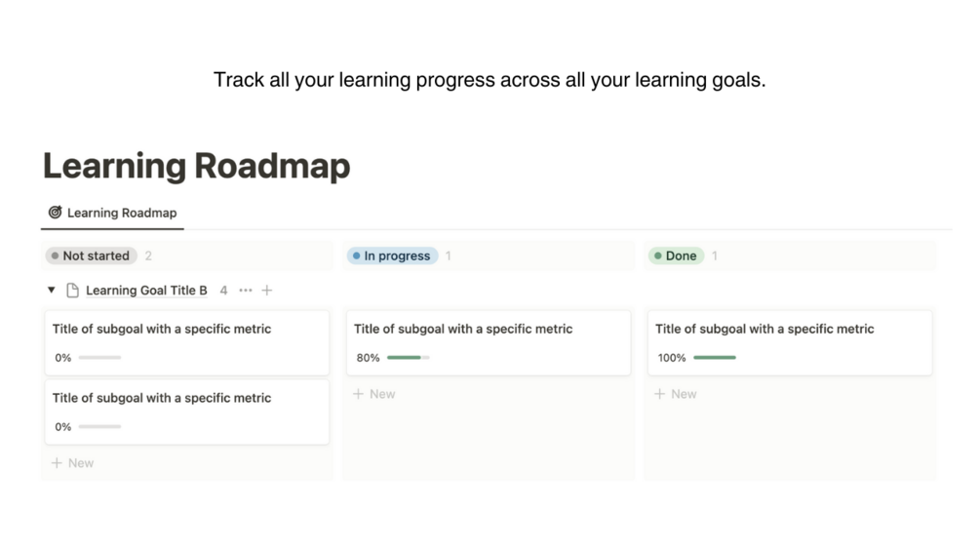
Task: Click the 80% progress bar
Action: (408, 358)
